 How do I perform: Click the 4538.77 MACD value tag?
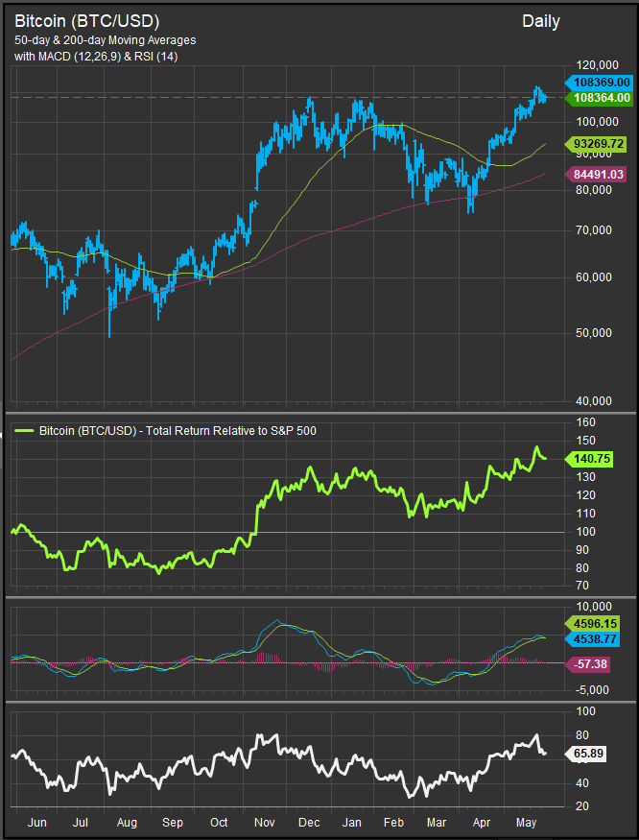coord(592,638)
